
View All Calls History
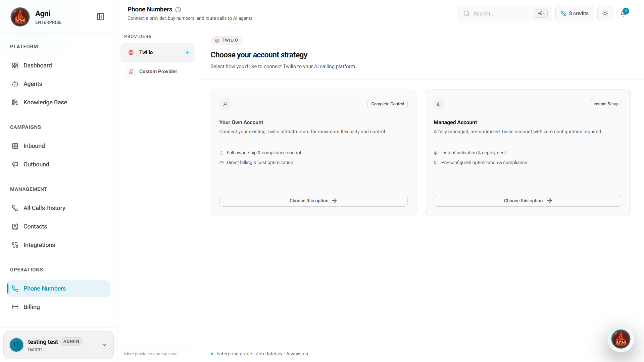[58, 208]
